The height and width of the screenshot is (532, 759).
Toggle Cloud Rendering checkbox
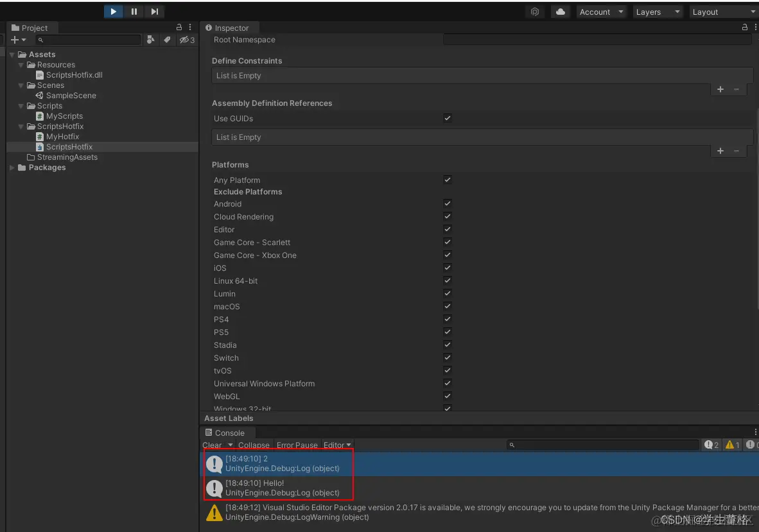pos(448,216)
